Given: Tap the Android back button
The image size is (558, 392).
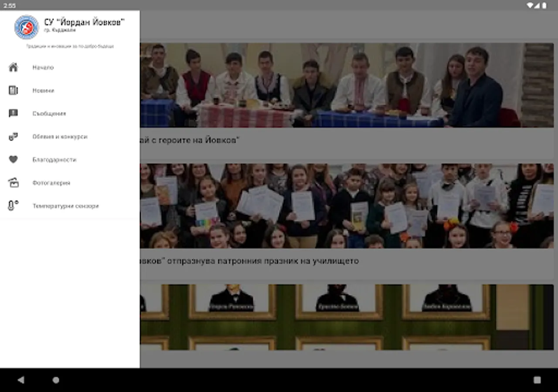Looking at the screenshot, I should 20,380.
